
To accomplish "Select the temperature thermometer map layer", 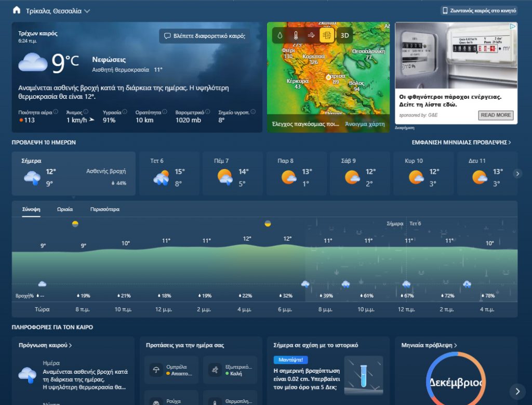I will (x=296, y=35).
